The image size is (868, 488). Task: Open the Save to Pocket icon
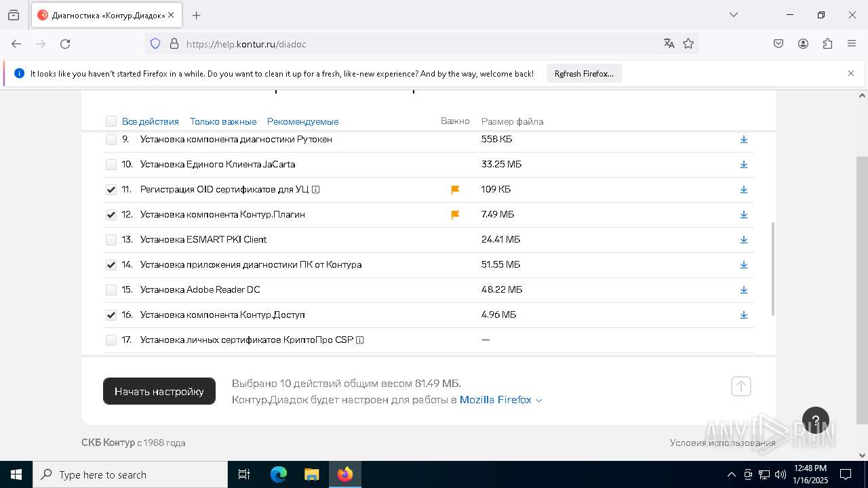778,44
